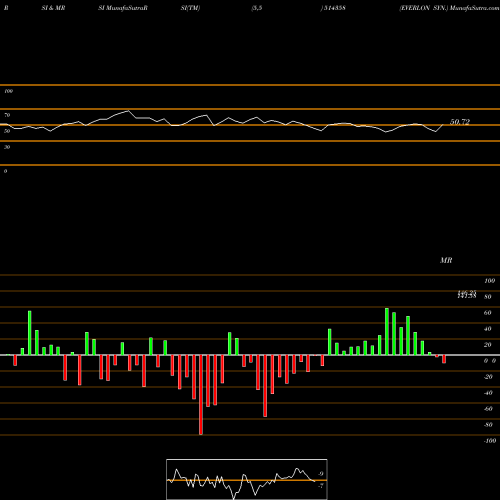Viewport: 500px width, 500px height.
Task: Click the MR axis label 20
Action: pos(488,345)
